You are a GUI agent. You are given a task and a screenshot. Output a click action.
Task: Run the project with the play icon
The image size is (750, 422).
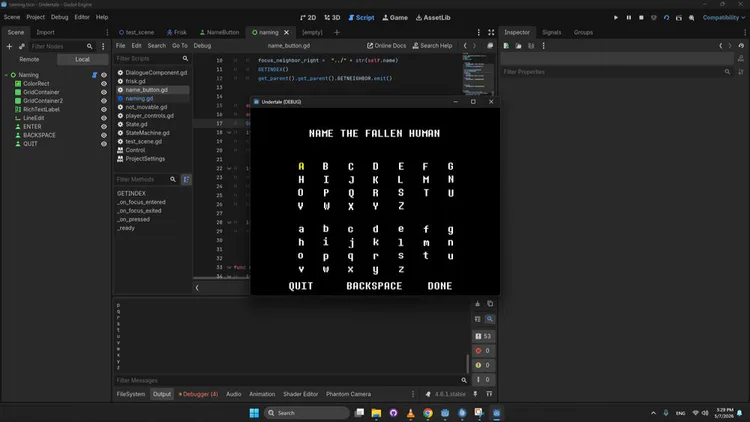click(x=616, y=18)
